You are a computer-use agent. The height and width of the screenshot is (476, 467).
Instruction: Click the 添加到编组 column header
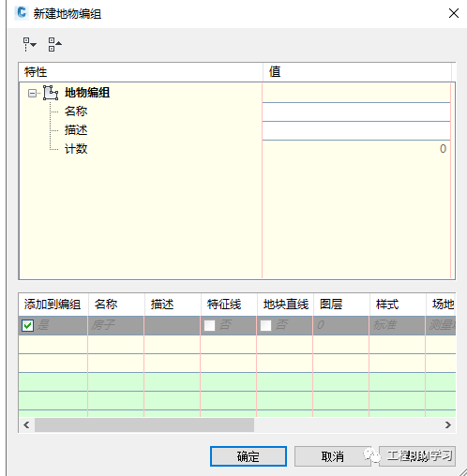[53, 305]
